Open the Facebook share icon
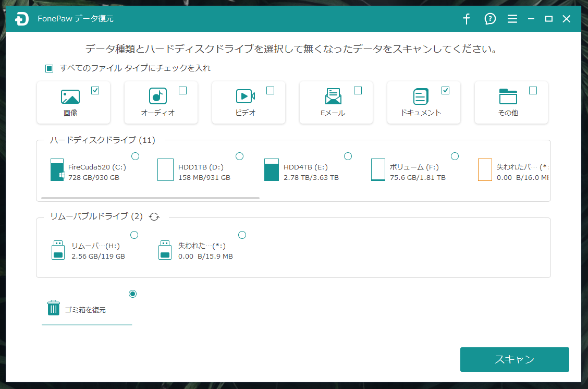This screenshot has height=389, width=588. coord(467,19)
